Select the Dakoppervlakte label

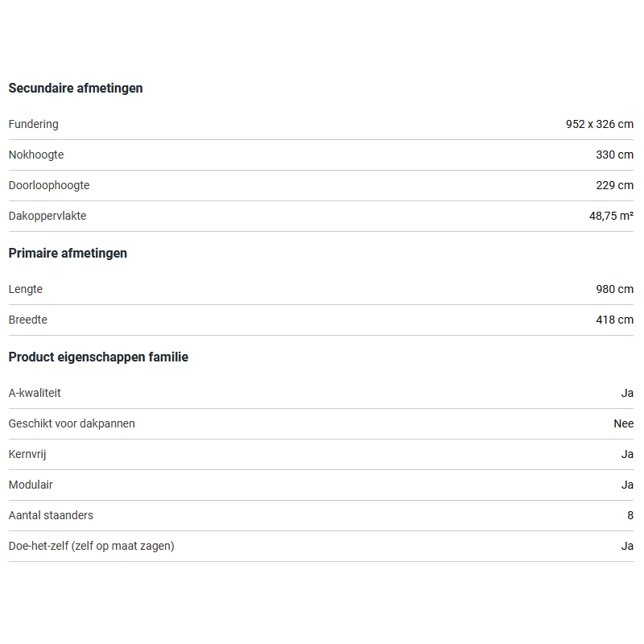(47, 217)
